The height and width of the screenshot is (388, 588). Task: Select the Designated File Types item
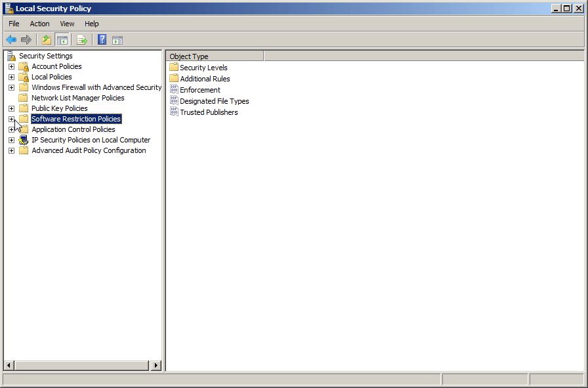[215, 101]
